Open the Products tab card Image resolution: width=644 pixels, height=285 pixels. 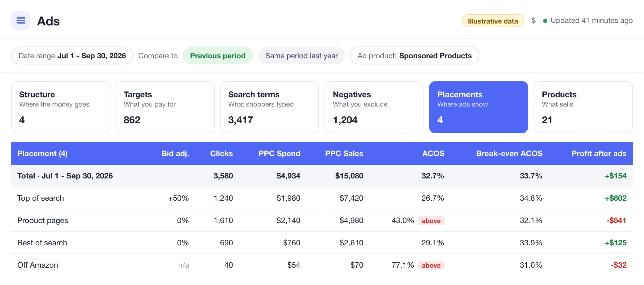583,107
